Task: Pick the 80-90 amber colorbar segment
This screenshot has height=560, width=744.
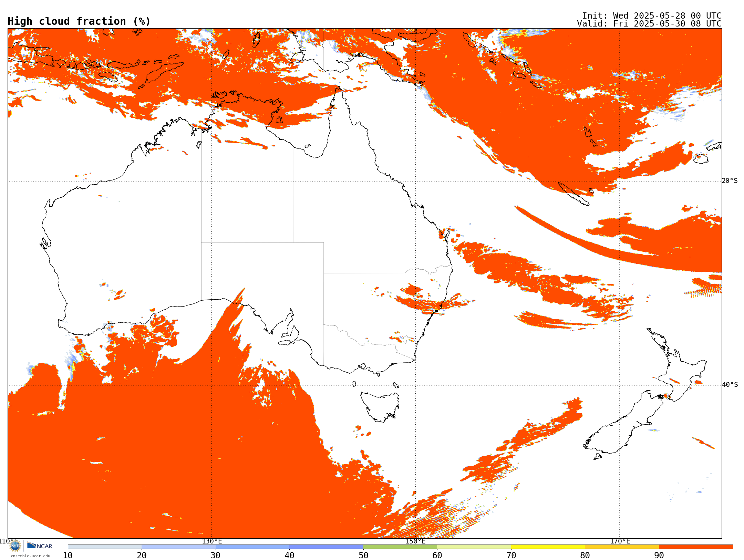Action: pos(622,547)
